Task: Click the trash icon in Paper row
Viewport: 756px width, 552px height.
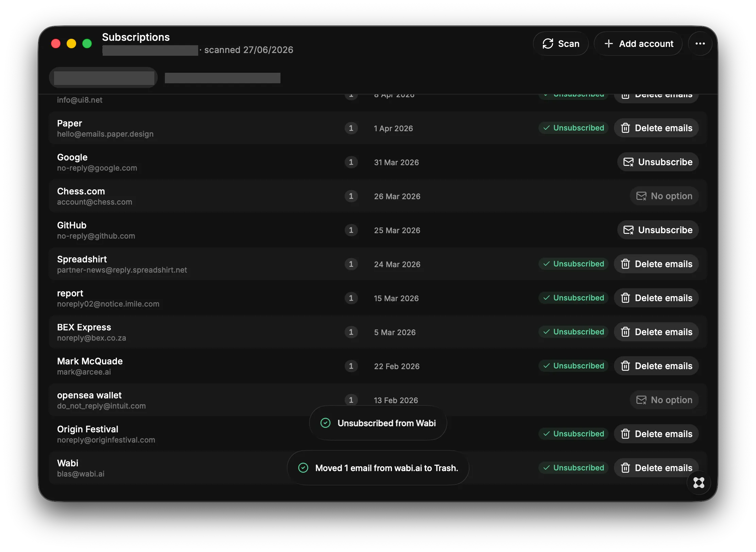Action: (625, 128)
